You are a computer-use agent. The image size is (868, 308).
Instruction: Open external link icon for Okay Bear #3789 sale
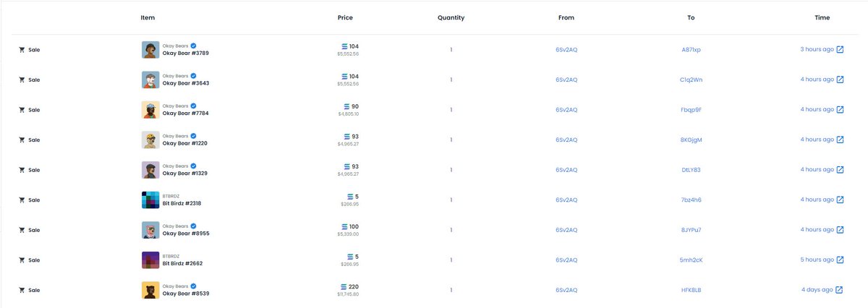840,50
